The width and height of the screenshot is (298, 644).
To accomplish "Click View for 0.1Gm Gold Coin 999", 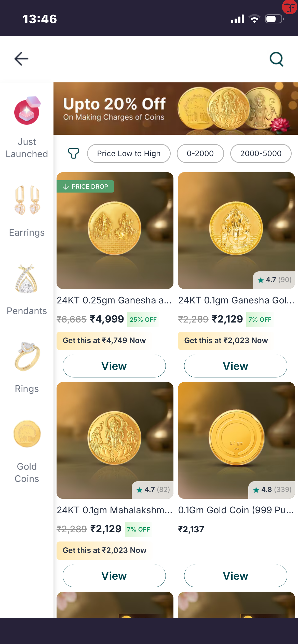I will 236,576.
